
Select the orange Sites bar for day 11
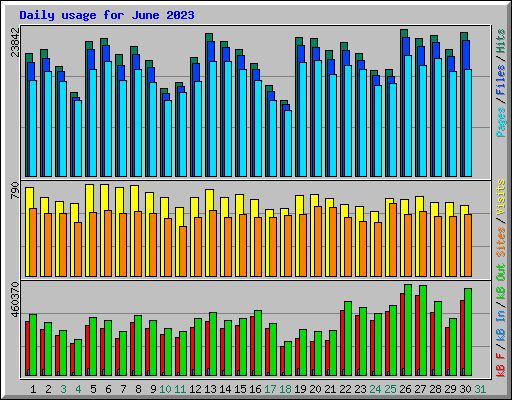point(183,252)
